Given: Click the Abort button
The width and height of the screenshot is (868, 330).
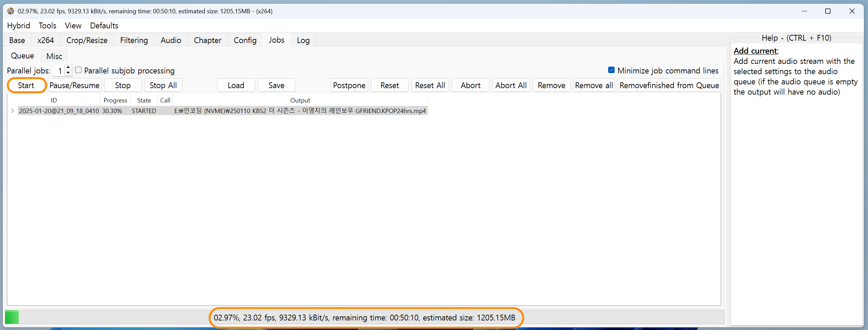Looking at the screenshot, I should (471, 85).
